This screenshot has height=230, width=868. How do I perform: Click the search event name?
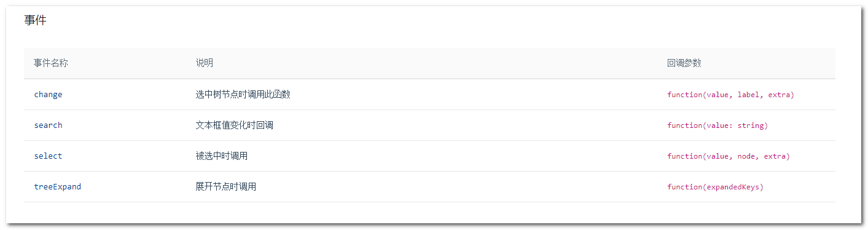pos(48,125)
